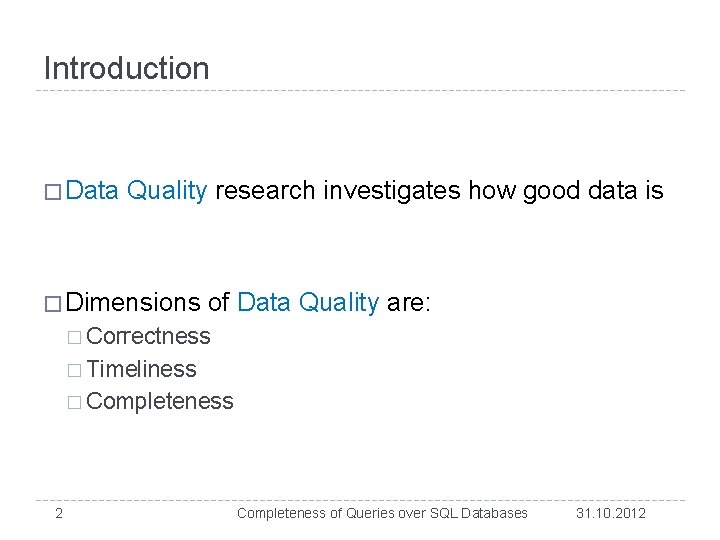Screen dimensions: 720x540
Task: Select the blue Data Quality text in second bullet
Action: point(308,303)
